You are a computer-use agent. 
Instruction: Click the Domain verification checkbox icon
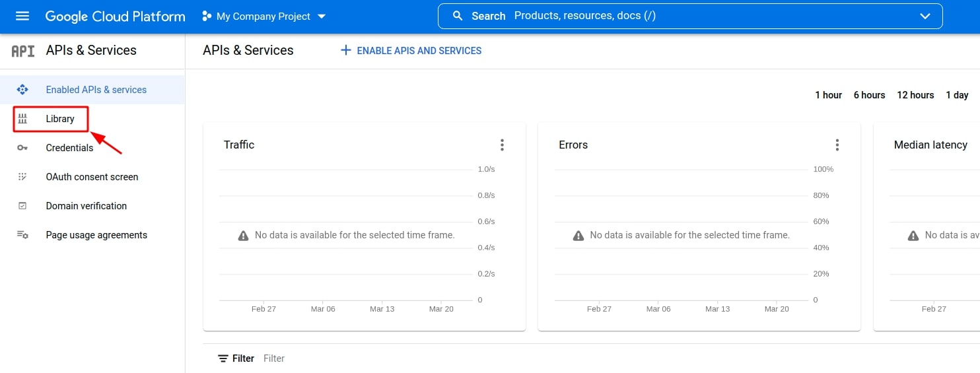tap(22, 206)
